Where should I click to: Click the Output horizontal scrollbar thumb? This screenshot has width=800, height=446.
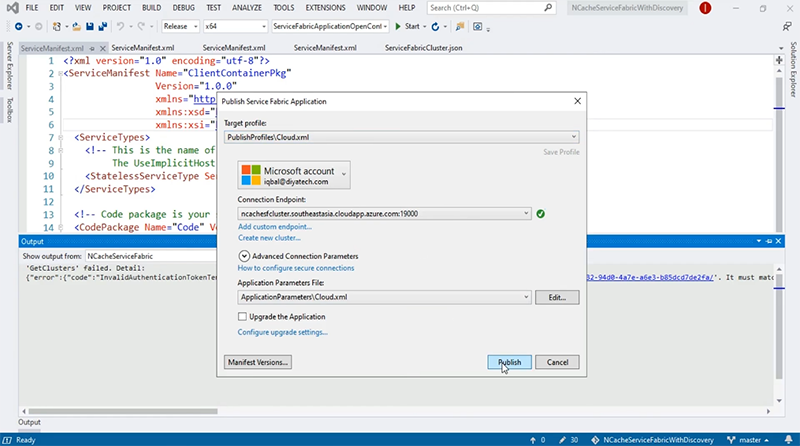tap(123, 411)
